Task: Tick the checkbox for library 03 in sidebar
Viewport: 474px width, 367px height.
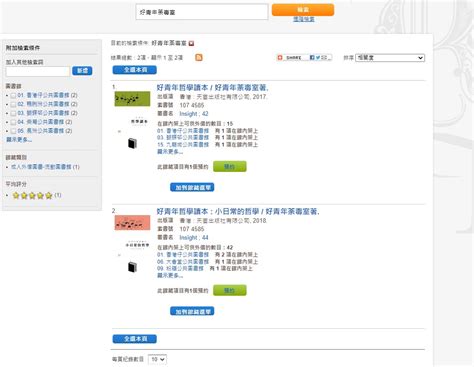Action: pos(13,114)
